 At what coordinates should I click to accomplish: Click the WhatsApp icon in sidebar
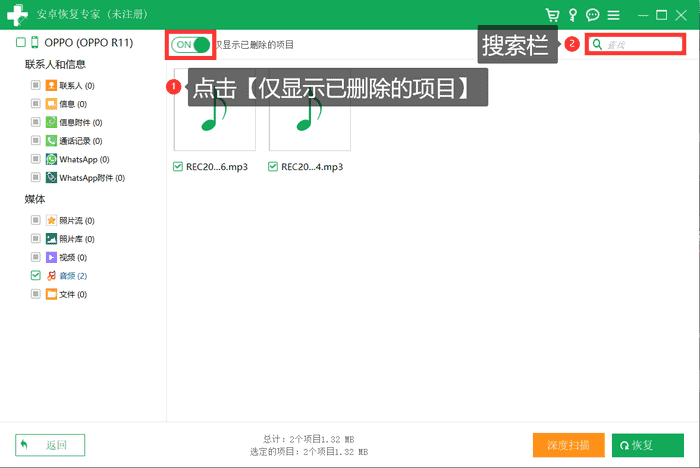[x=51, y=160]
